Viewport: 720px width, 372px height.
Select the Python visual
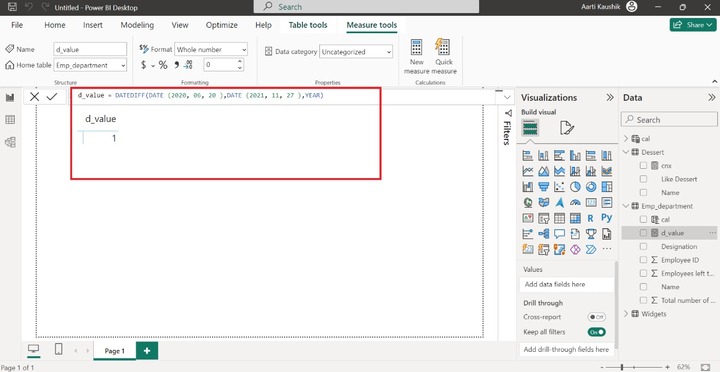(x=607, y=218)
